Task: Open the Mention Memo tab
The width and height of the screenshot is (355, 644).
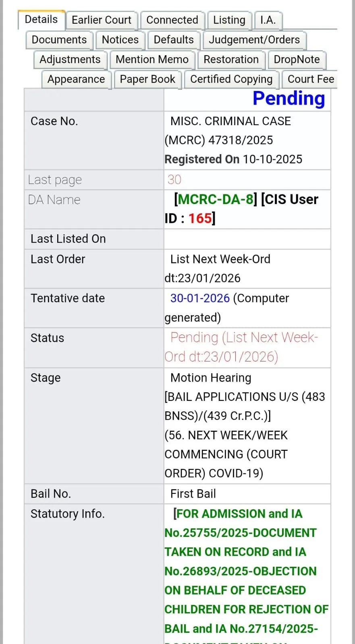Action: [x=152, y=60]
